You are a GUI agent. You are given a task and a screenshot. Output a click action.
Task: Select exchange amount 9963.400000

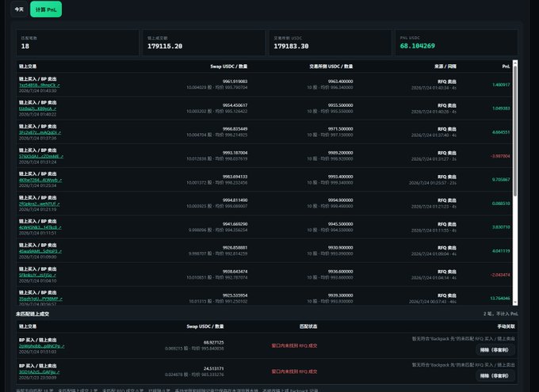tap(340, 82)
